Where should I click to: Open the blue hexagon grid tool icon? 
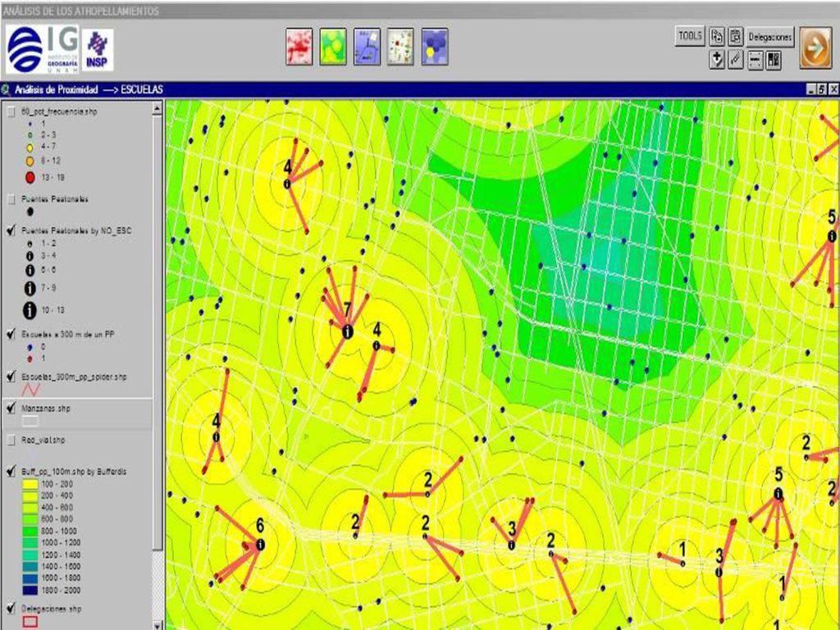pyautogui.click(x=435, y=47)
